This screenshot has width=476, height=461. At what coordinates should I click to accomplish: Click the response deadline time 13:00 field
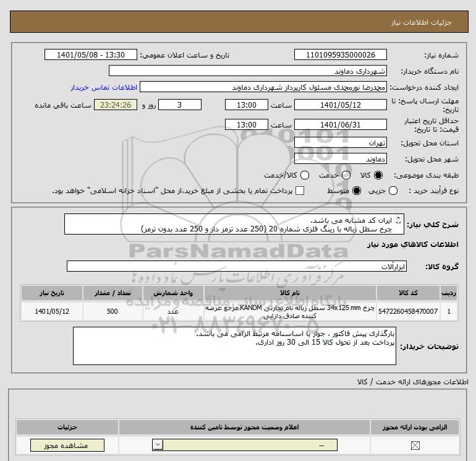click(247, 105)
